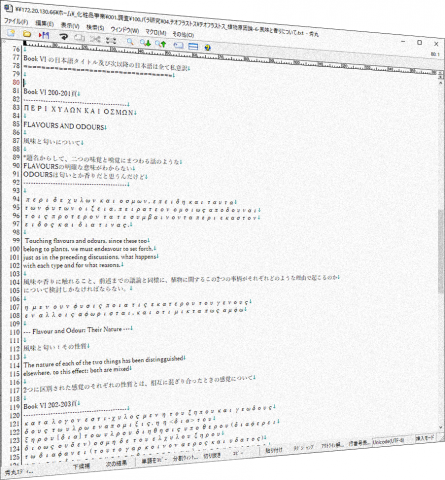Click the scissors cut icon

[95, 39]
